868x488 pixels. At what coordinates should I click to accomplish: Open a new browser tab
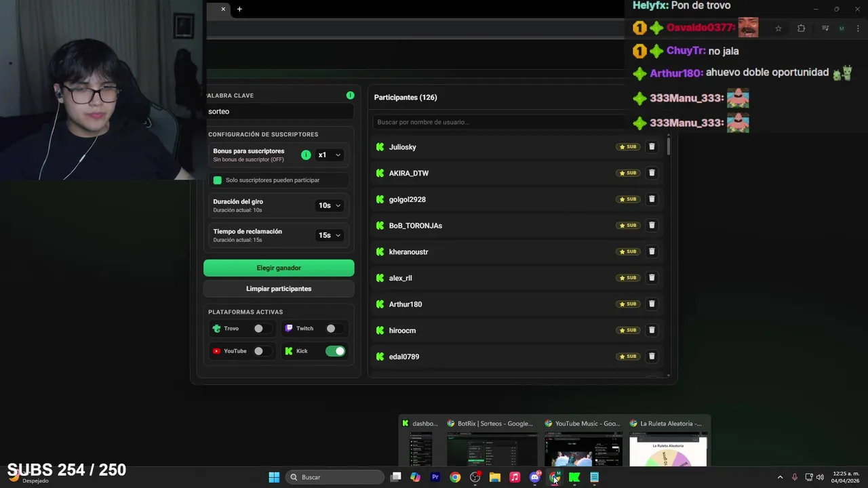pos(239,9)
